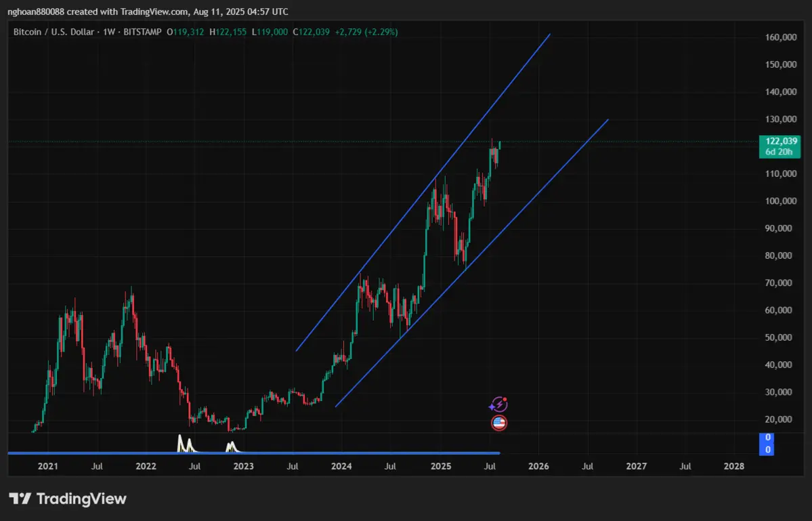Click the blue zero-value indicator label
The image size is (812, 521).
(768, 444)
